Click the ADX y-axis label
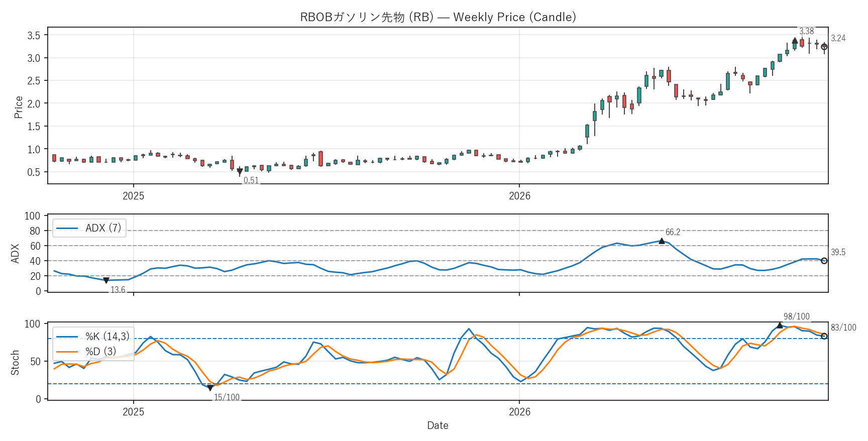 [x=15, y=253]
